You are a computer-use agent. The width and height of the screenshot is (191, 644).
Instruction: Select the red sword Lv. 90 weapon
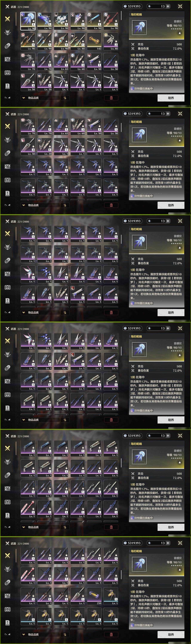click(x=111, y=21)
